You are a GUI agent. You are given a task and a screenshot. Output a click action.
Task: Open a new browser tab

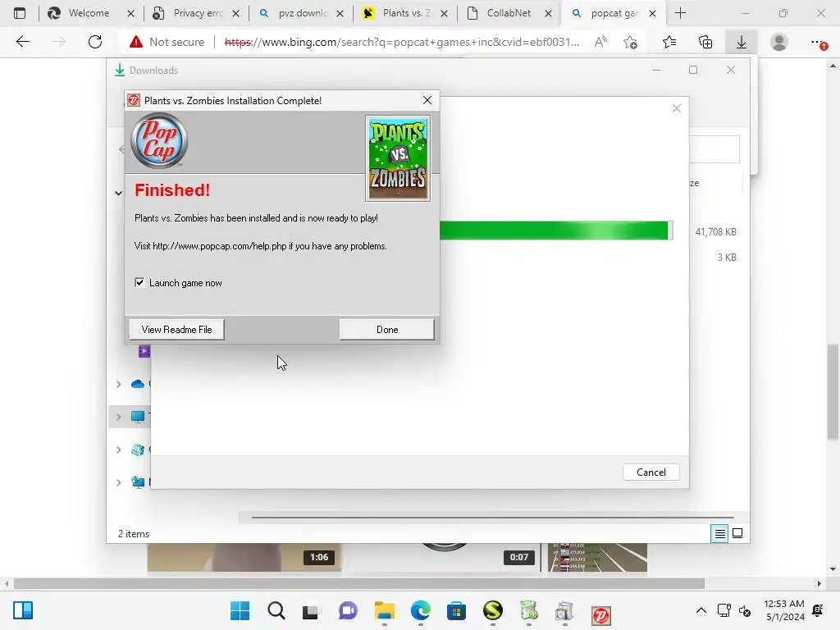point(680,13)
